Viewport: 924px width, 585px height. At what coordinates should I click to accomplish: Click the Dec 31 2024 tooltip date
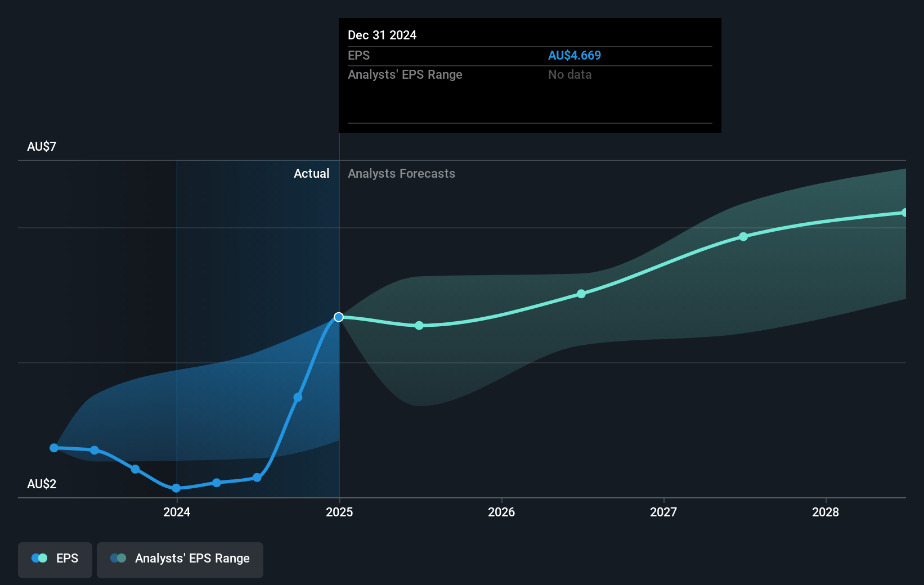pyautogui.click(x=382, y=35)
